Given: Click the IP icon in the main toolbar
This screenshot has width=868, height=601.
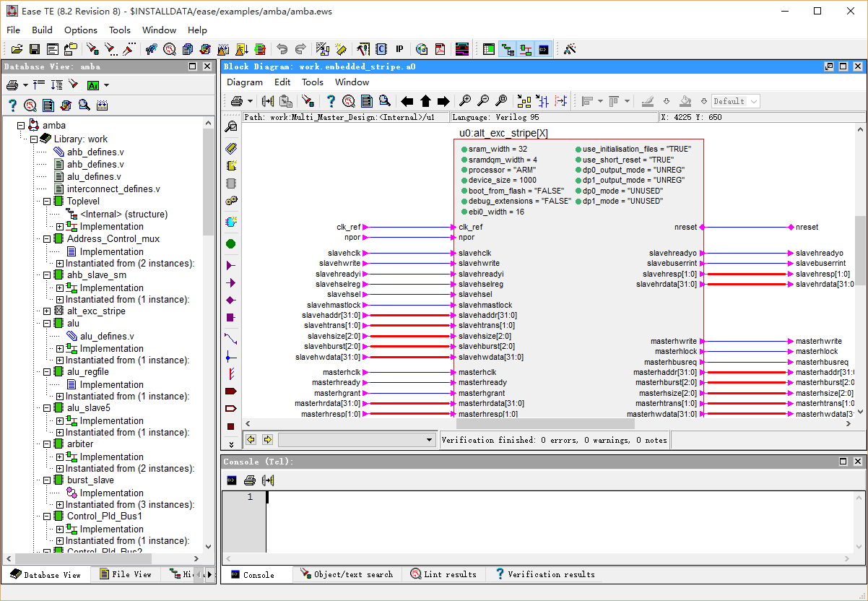Looking at the screenshot, I should (399, 49).
